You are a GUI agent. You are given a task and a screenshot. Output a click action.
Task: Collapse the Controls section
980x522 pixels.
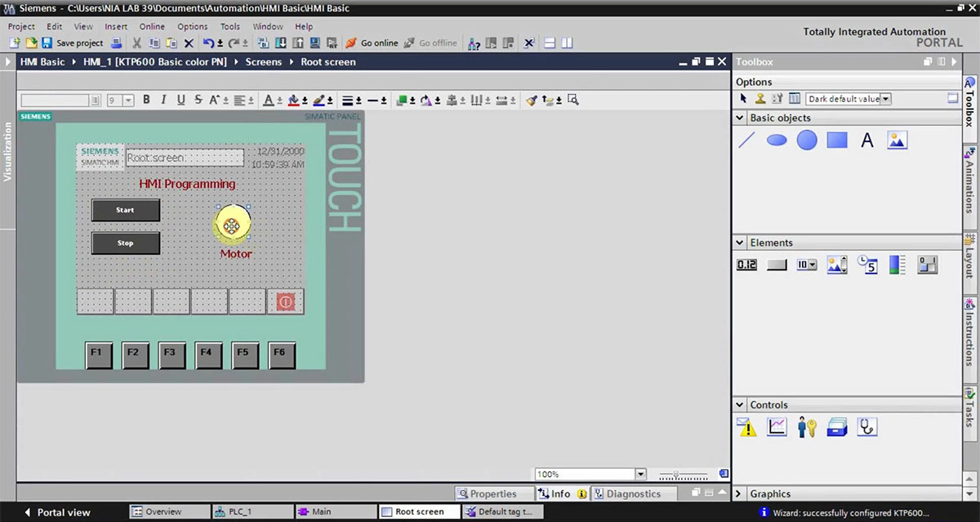point(740,404)
